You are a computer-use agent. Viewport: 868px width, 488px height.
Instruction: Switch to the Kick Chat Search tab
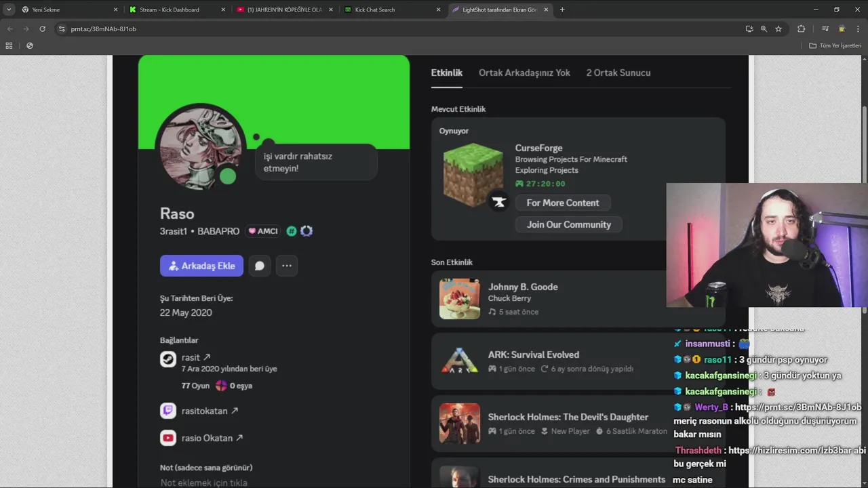coord(391,9)
